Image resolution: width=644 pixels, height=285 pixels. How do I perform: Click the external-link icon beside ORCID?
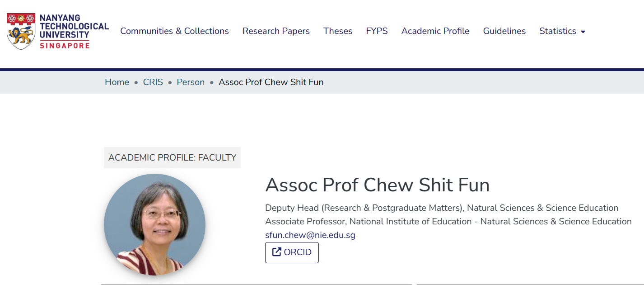[x=276, y=252]
